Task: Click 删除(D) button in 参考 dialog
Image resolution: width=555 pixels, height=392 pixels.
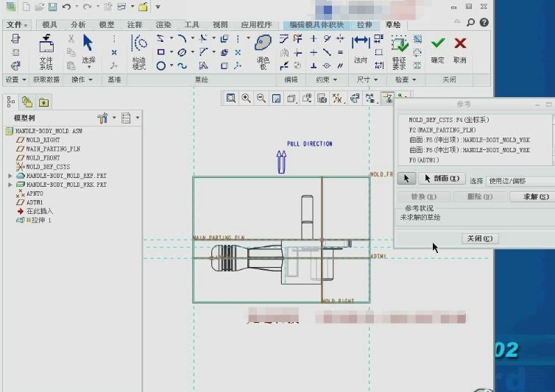Action: click(480, 196)
